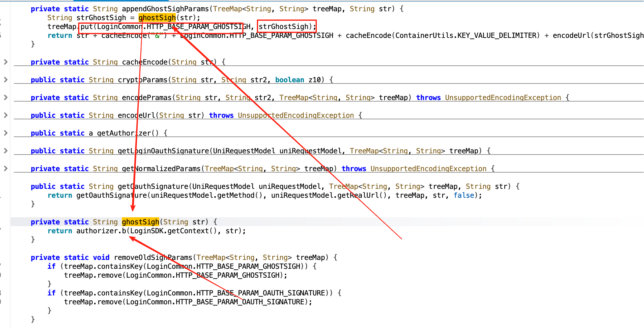The image size is (644, 328).
Task: Click authorizer.b method call
Action: click(x=101, y=231)
